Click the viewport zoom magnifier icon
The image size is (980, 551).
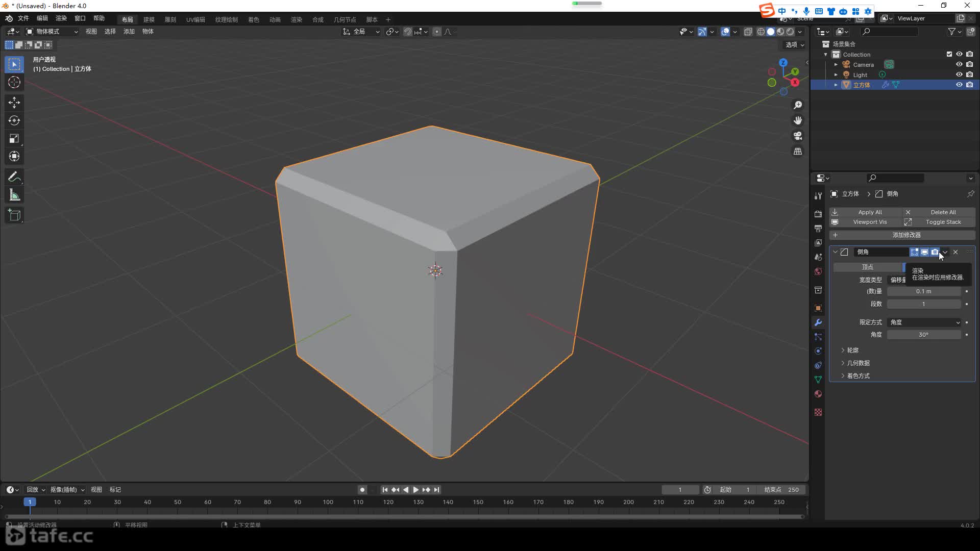coord(798,105)
